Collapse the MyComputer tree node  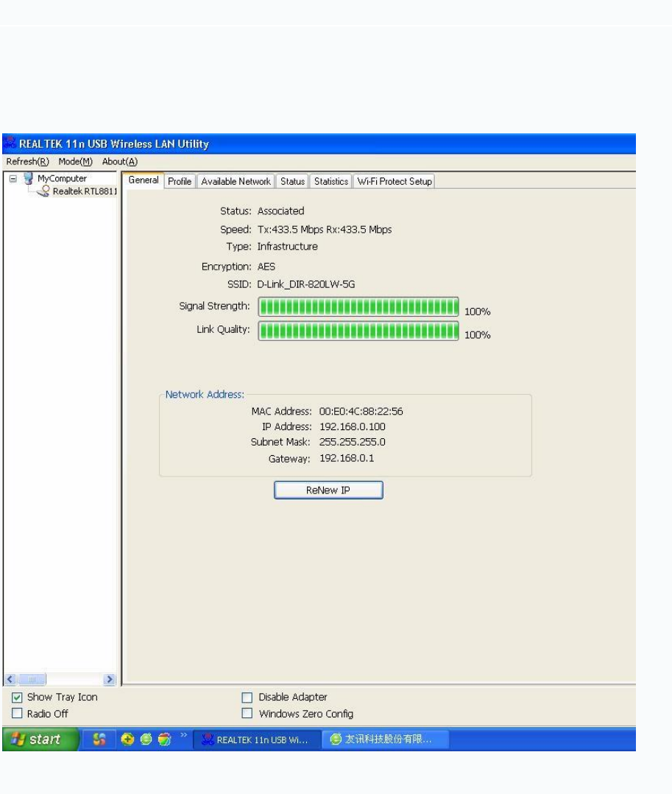13,179
